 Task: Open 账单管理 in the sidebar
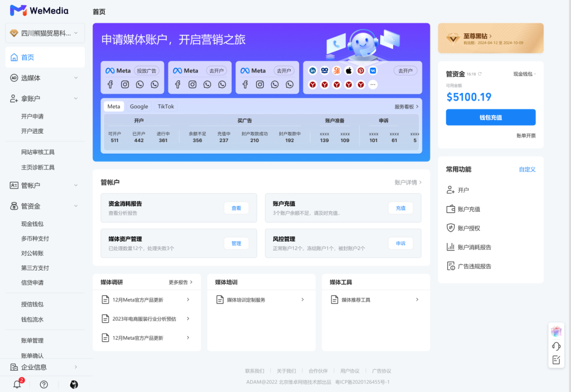[x=32, y=340]
